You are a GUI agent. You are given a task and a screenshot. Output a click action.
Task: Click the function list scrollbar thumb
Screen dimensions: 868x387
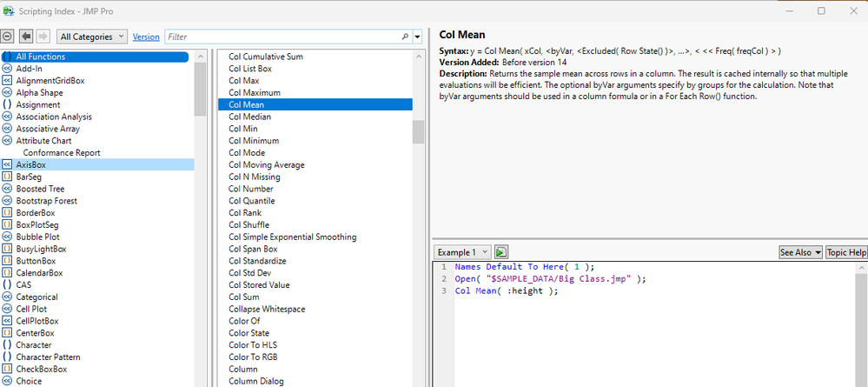419,132
